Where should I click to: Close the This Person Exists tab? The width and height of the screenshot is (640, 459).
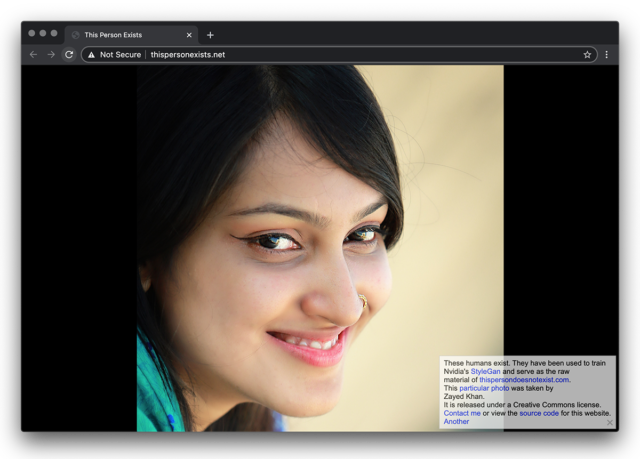(x=189, y=35)
